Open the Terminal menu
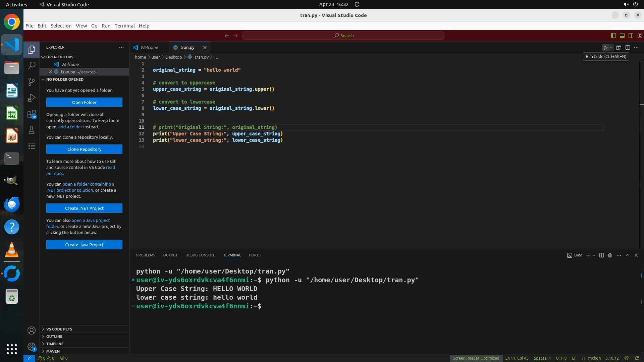Screen dimensions: 644x362 pyautogui.click(x=124, y=26)
